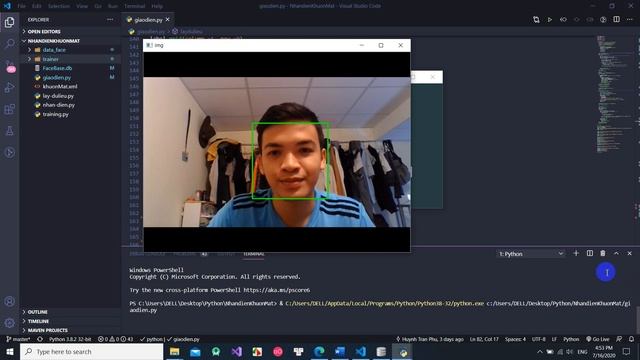Click Ln 82, Col 17 in status bar
The height and width of the screenshot is (360, 640).
[484, 339]
